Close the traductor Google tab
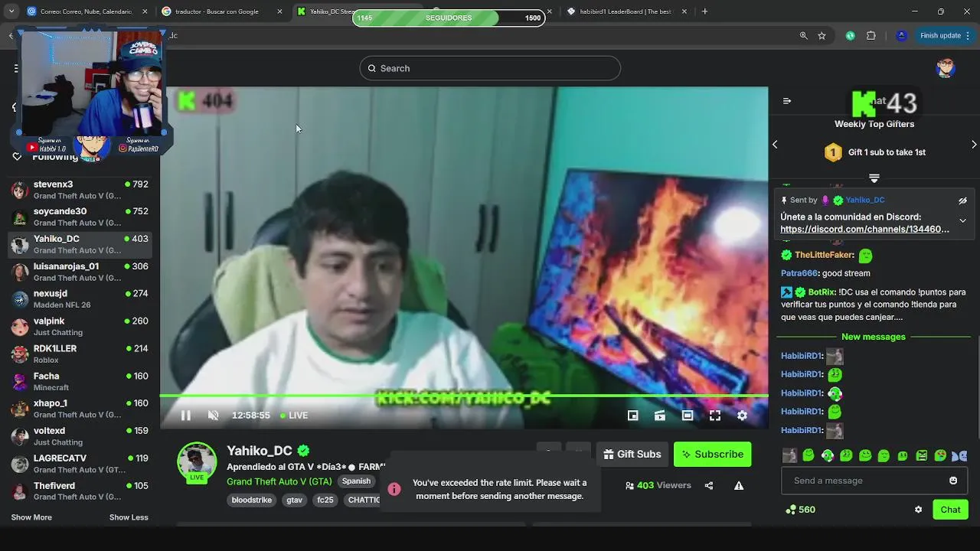 [279, 11]
